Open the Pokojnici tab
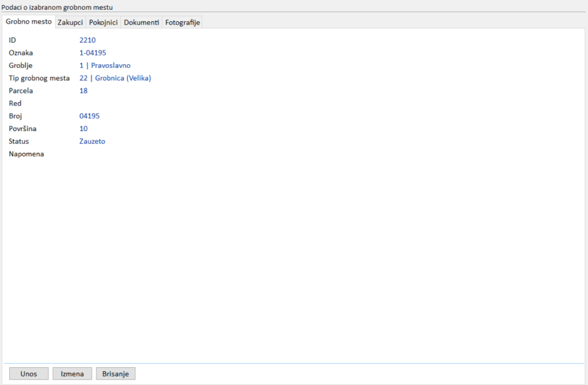This screenshot has height=385, width=588. 103,22
